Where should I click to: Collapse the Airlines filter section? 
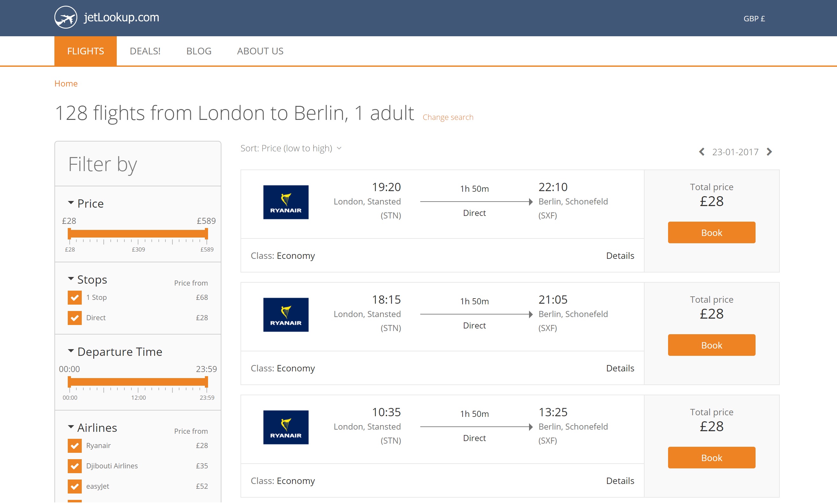point(92,428)
